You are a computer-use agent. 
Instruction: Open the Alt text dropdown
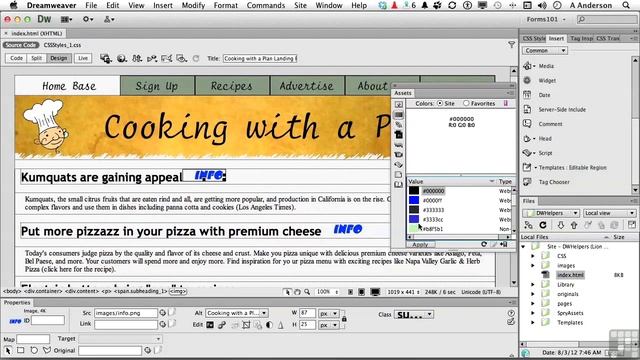264,313
